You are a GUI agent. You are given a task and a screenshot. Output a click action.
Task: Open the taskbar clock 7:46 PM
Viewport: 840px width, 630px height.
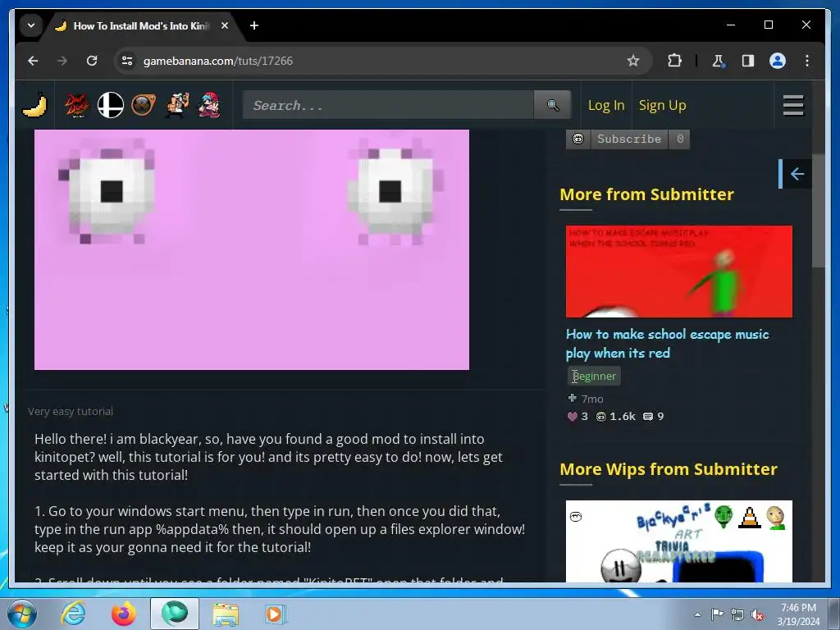click(x=798, y=614)
